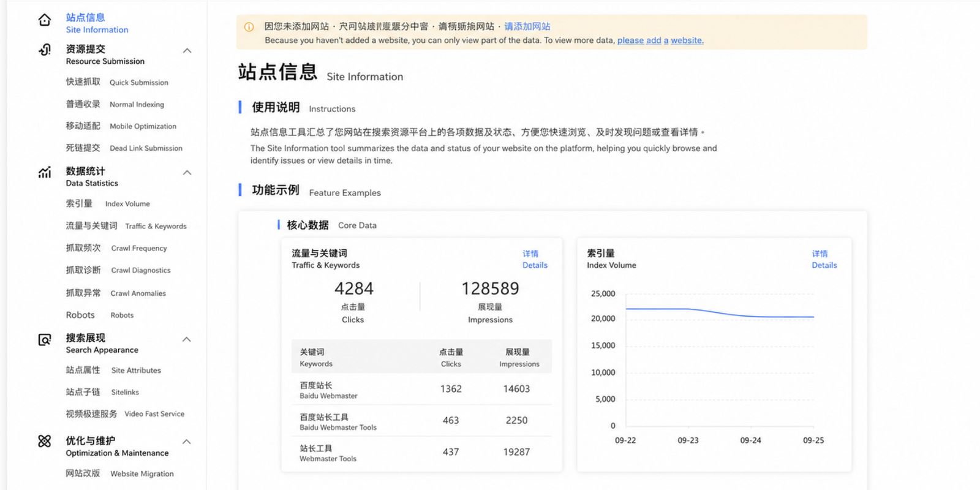The height and width of the screenshot is (490, 980).
Task: Select Index Volume in sidebar
Action: (108, 203)
